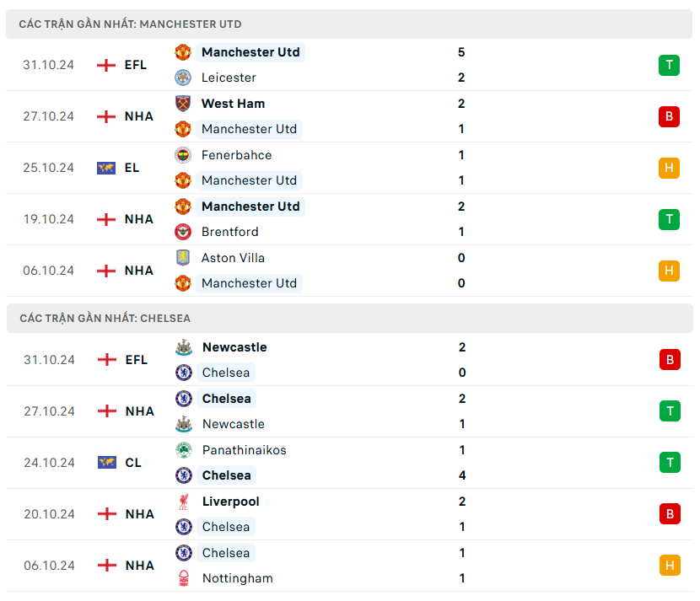The image size is (700, 601).
Task: Select the Manchester Utd recent matches header
Action: [x=130, y=24]
